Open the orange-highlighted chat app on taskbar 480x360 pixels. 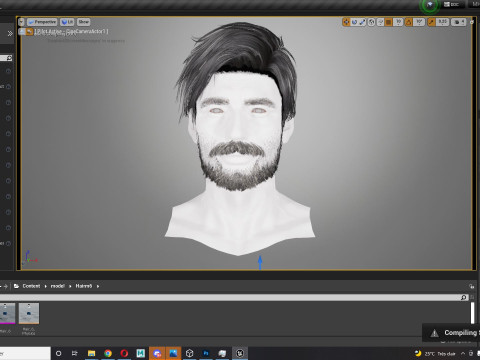tap(157, 353)
